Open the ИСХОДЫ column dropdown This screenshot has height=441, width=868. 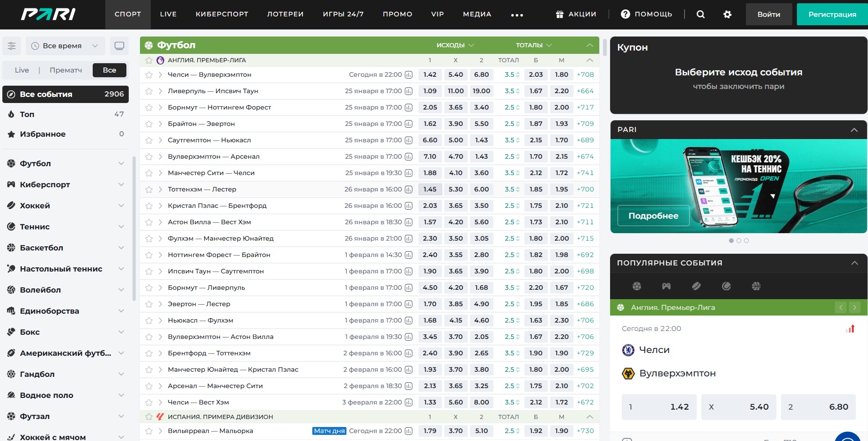455,45
